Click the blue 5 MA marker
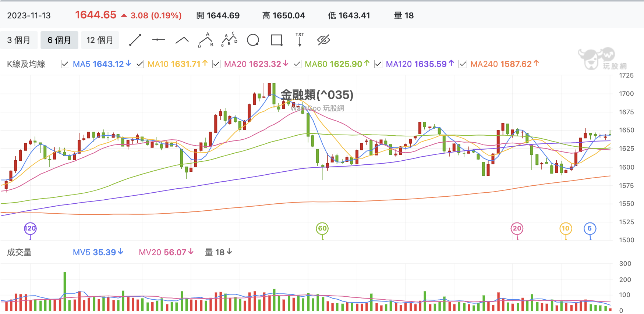The width and height of the screenshot is (644, 314). pos(590,229)
